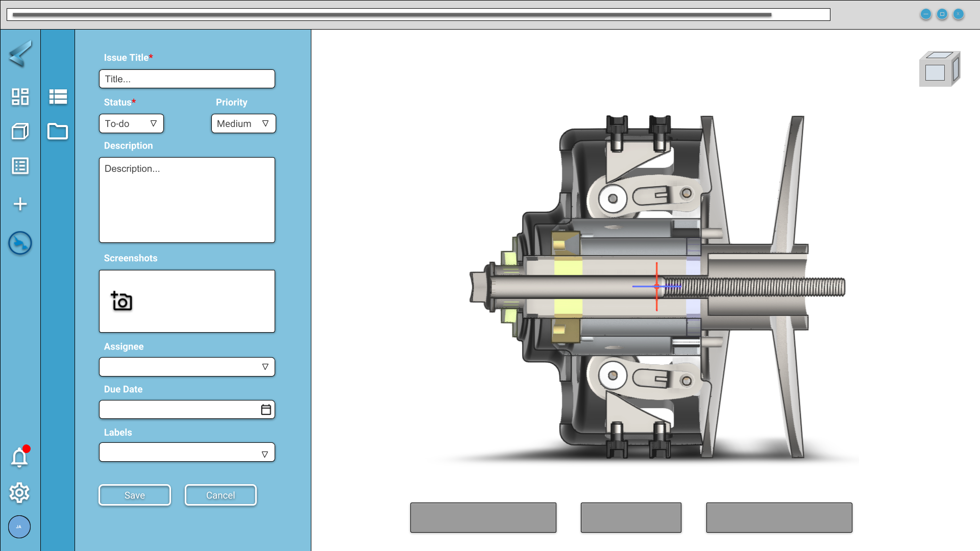This screenshot has height=551, width=980.
Task: Maximize the window
Action: point(942,14)
